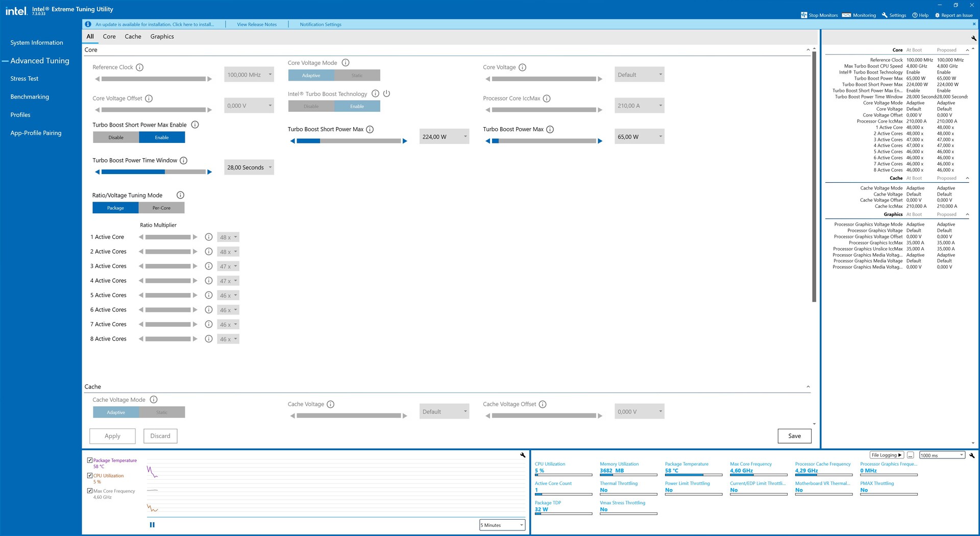Set Core Voltage Mode to Static
The width and height of the screenshot is (980, 536).
(x=357, y=76)
